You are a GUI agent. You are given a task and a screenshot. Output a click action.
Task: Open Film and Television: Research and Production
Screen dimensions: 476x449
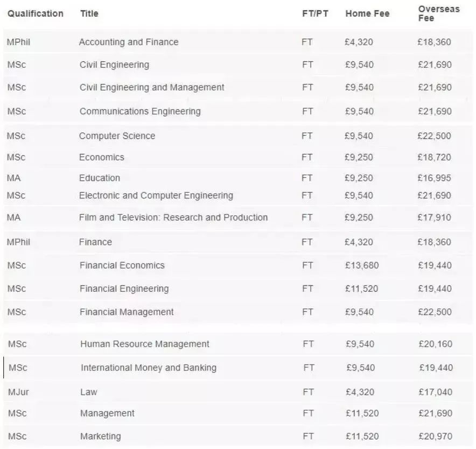pos(173,218)
